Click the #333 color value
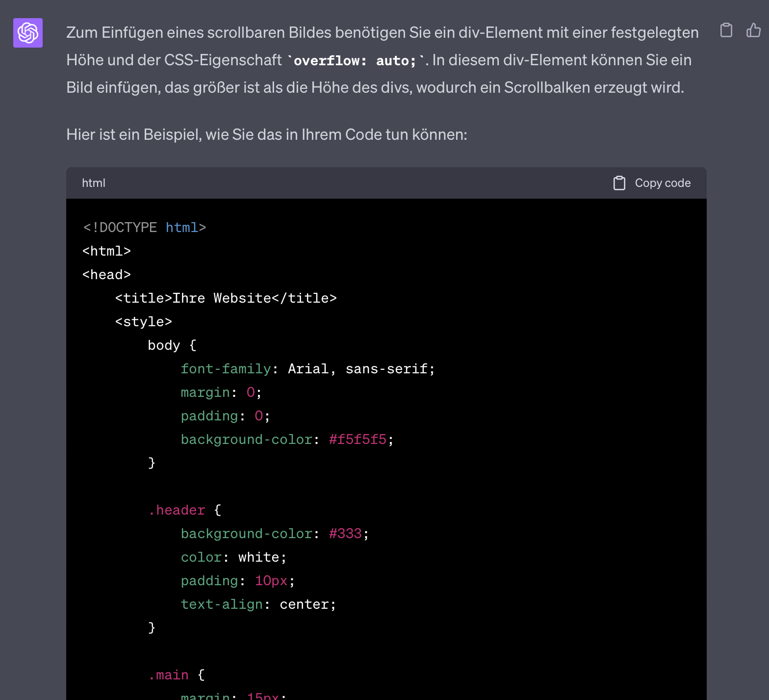The width and height of the screenshot is (769, 700). (345, 534)
